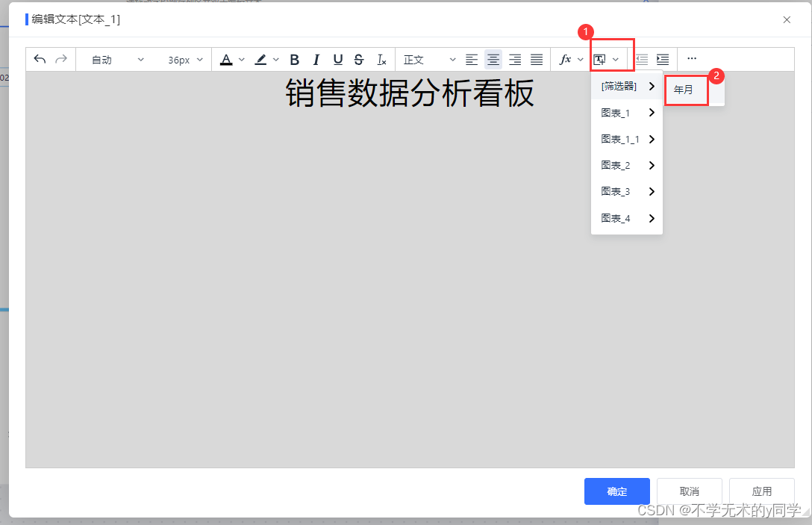This screenshot has width=812, height=525.
Task: Apply Underline formatting
Action: (x=337, y=59)
